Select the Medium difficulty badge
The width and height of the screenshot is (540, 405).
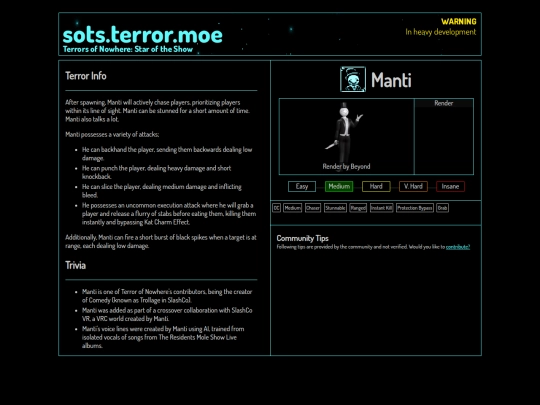click(x=339, y=186)
